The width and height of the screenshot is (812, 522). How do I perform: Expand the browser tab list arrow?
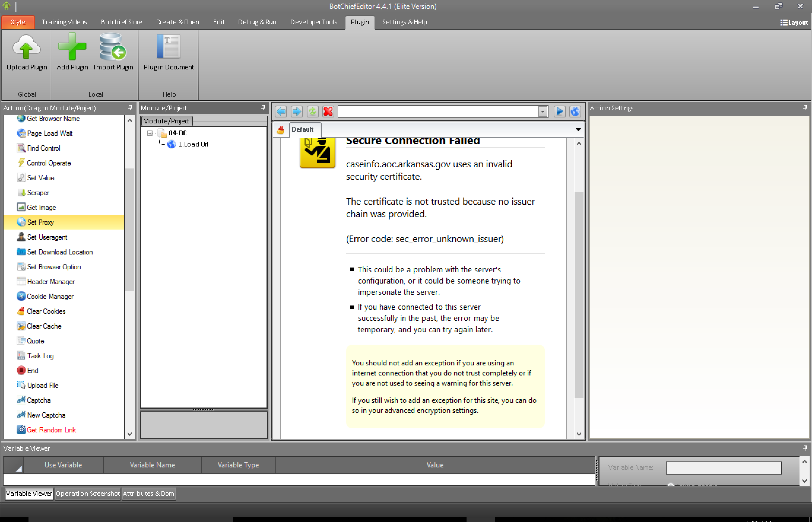pos(578,130)
